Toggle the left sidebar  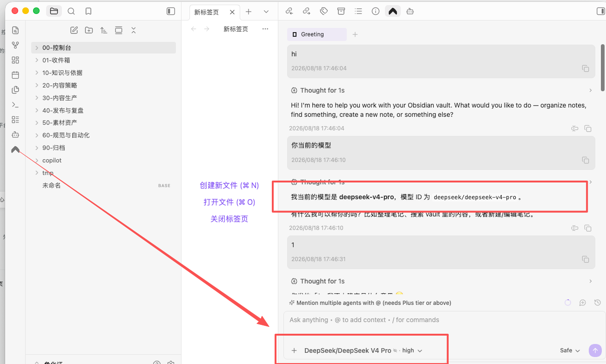[x=171, y=11]
